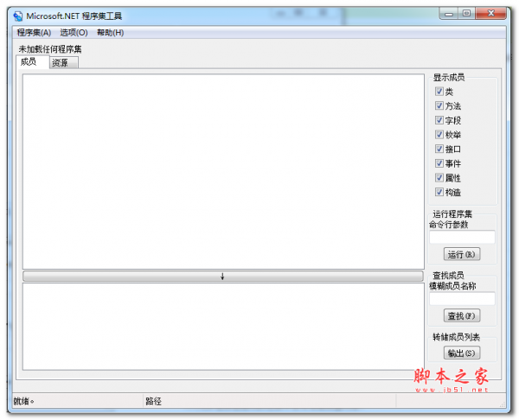The image size is (519, 420).
Task: Click the 查找(F) button
Action: [x=462, y=315]
